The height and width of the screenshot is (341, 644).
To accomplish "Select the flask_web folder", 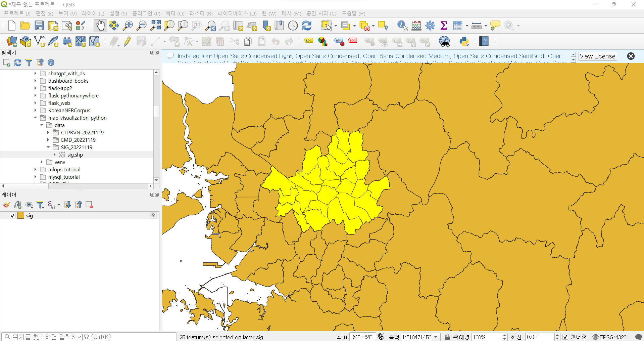I will tap(59, 103).
